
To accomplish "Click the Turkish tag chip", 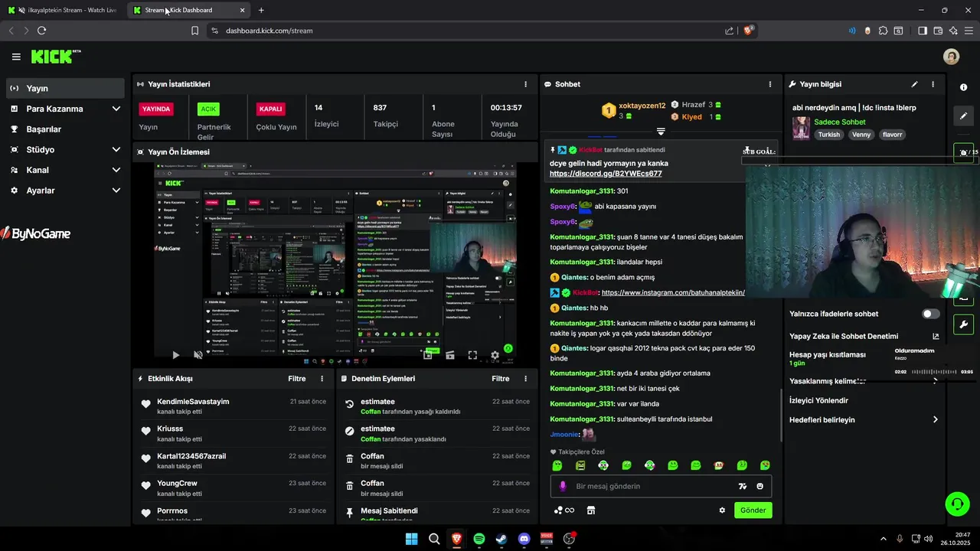I will click(x=829, y=135).
